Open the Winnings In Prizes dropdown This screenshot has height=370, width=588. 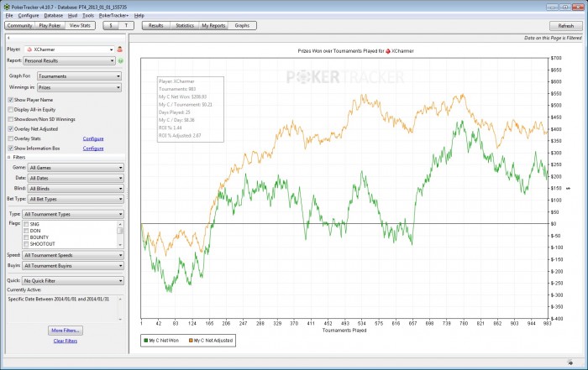coord(80,87)
